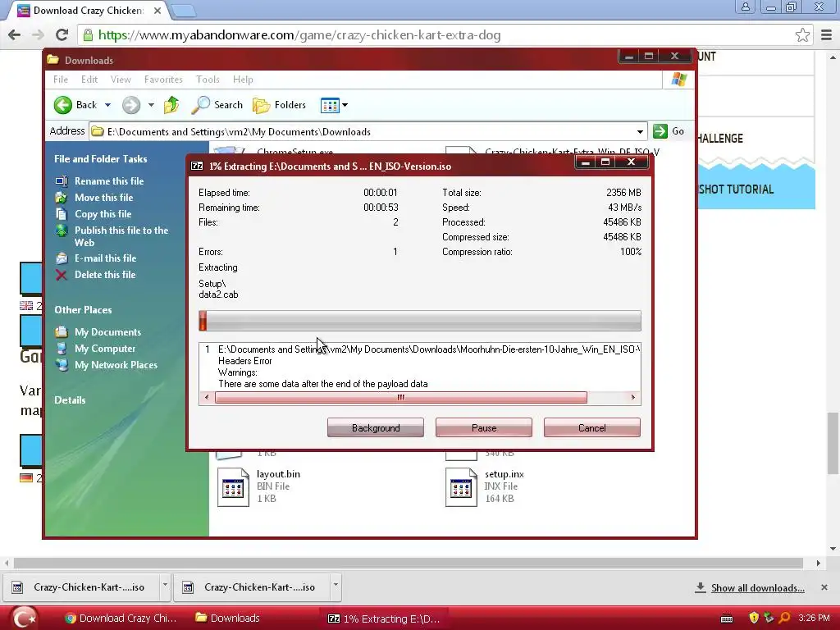
Task: Pause the 7-Zip extraction
Action: pos(484,427)
